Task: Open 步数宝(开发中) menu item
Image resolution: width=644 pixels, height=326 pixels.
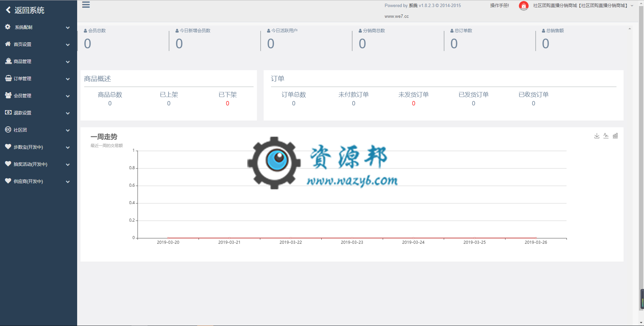Action: (x=38, y=147)
